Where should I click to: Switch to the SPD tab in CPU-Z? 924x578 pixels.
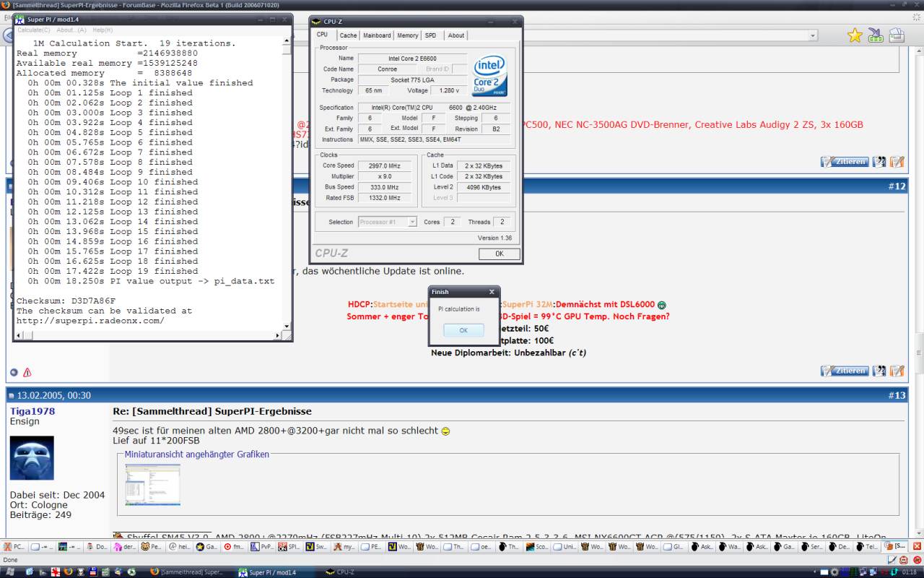click(x=430, y=35)
